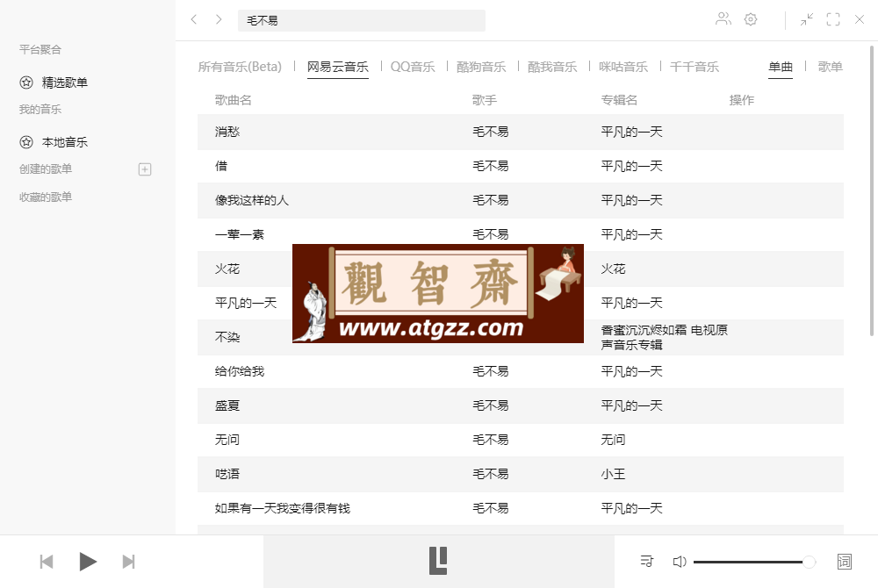Viewport: 878px width, 588px height.
Task: Click the 歌手 column header
Action: pos(485,100)
